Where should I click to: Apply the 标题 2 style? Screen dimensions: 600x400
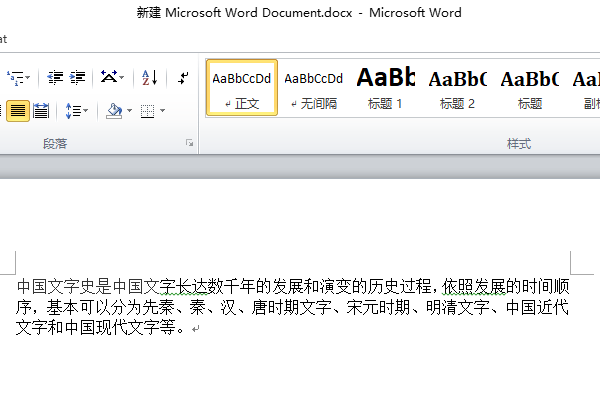[x=457, y=88]
